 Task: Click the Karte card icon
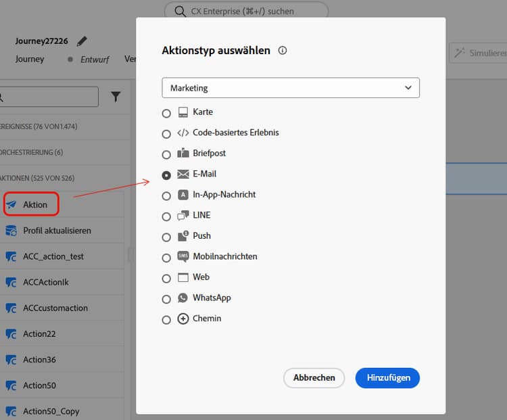tap(183, 112)
